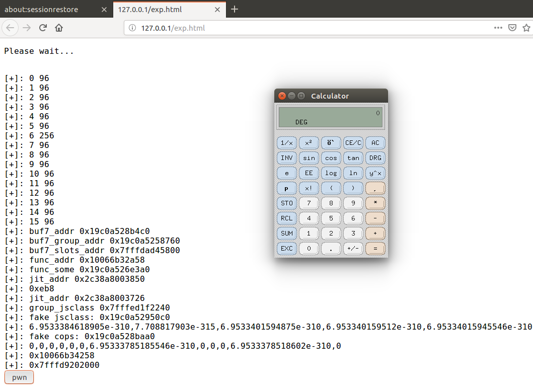Bookmark this page with the star
533x392 pixels.
pos(526,28)
